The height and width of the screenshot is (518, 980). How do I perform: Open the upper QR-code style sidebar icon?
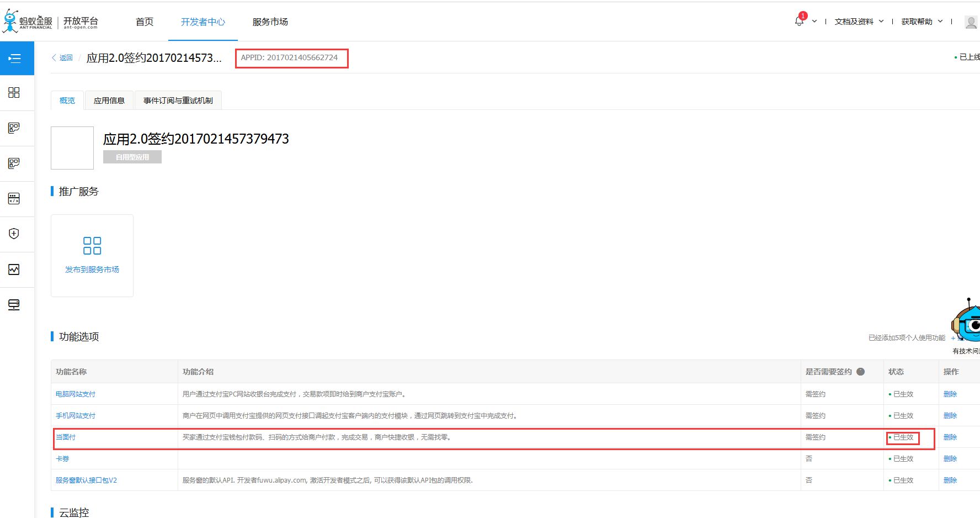[14, 128]
